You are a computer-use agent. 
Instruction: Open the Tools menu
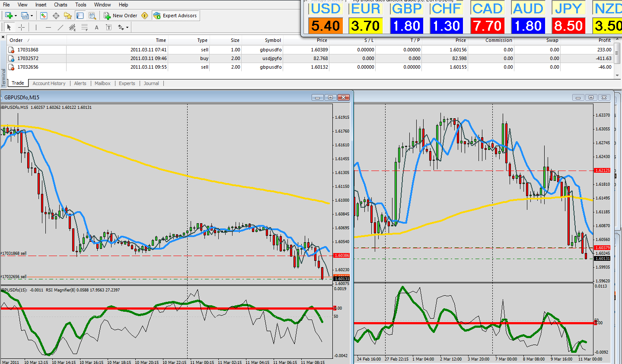coord(81,5)
